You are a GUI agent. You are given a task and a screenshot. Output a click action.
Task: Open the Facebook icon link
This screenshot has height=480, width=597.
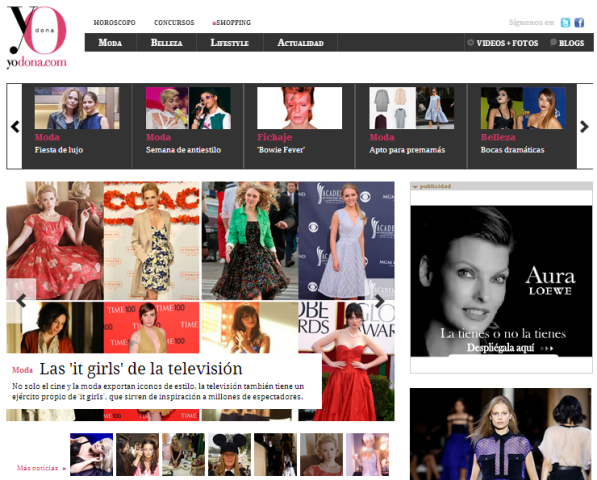(579, 22)
